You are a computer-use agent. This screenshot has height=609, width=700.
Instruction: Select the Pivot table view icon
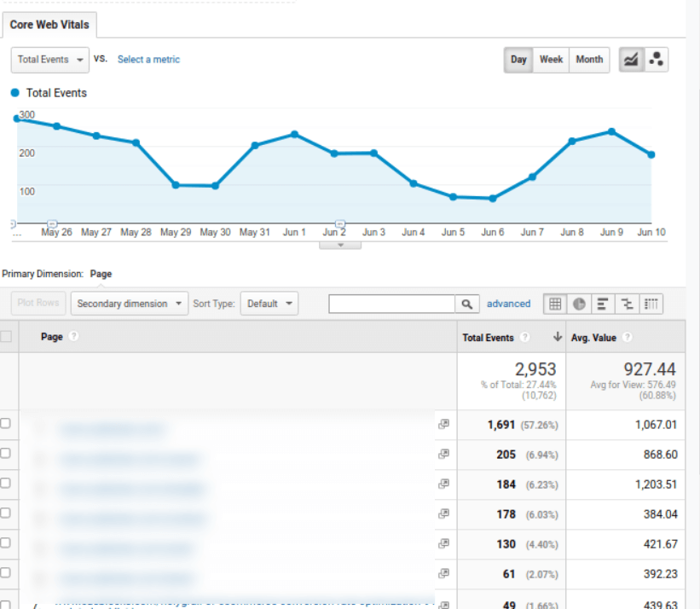(x=651, y=304)
